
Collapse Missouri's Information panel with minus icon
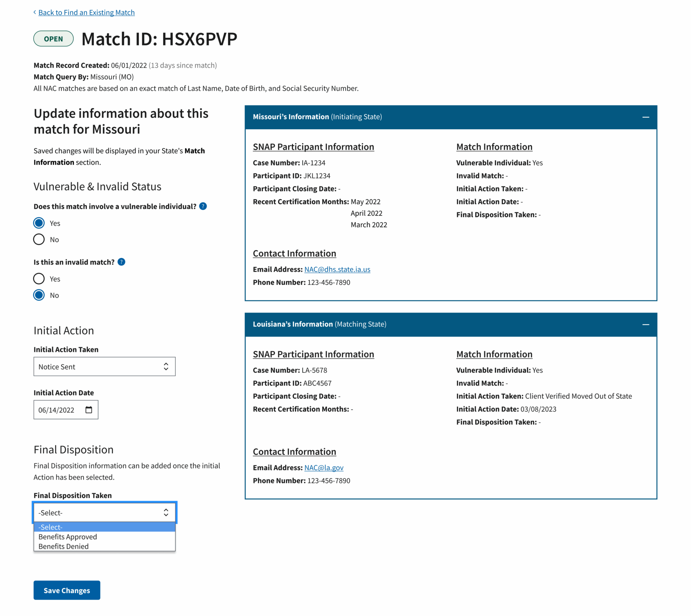tap(646, 117)
